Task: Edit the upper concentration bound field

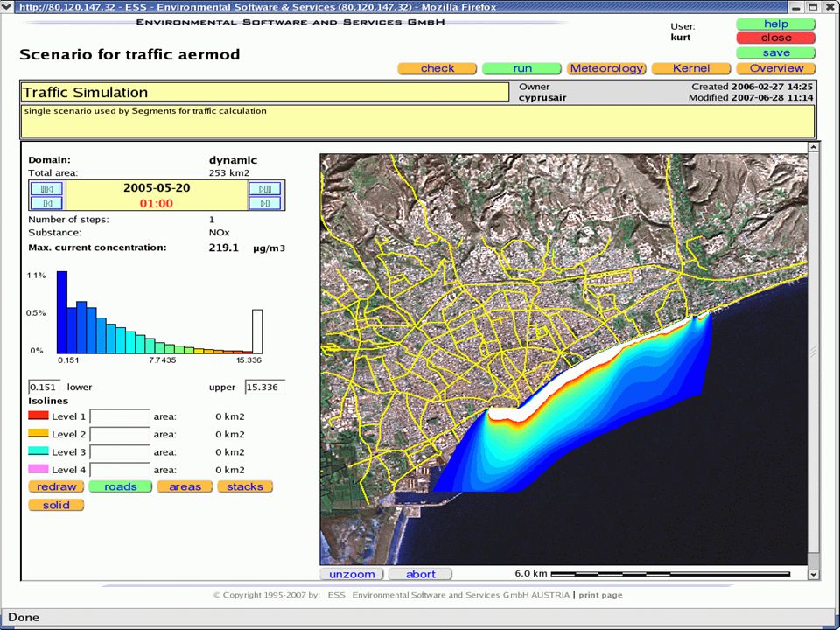Action: 264,387
